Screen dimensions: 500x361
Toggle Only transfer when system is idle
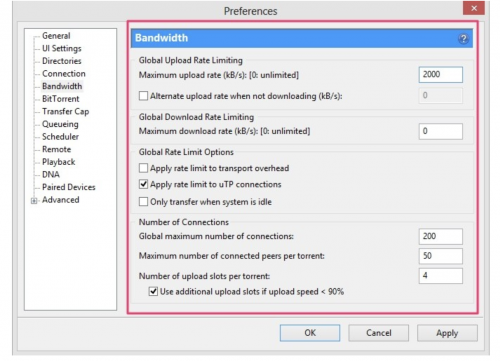[143, 202]
